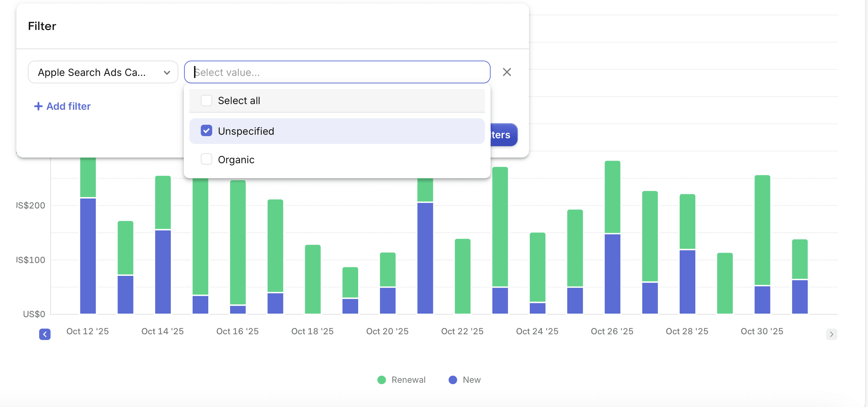Choose the Organic option in list

click(236, 160)
